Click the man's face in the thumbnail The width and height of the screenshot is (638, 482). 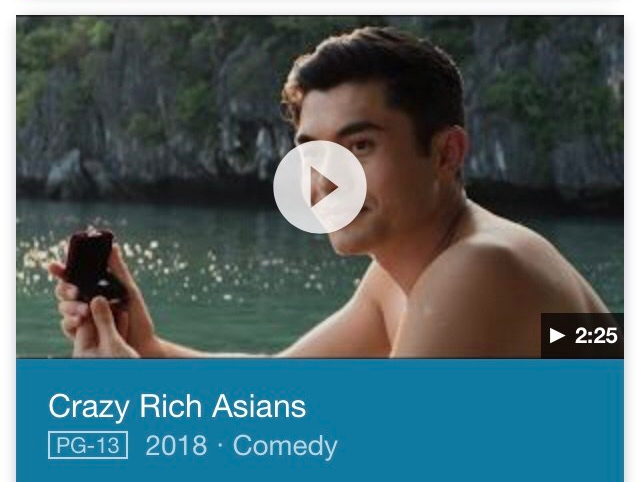366,171
